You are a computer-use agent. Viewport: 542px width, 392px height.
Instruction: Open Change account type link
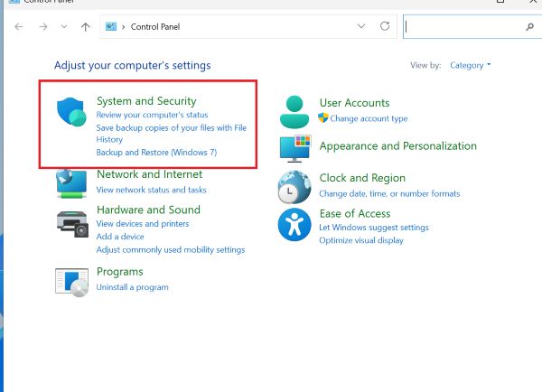pos(369,118)
